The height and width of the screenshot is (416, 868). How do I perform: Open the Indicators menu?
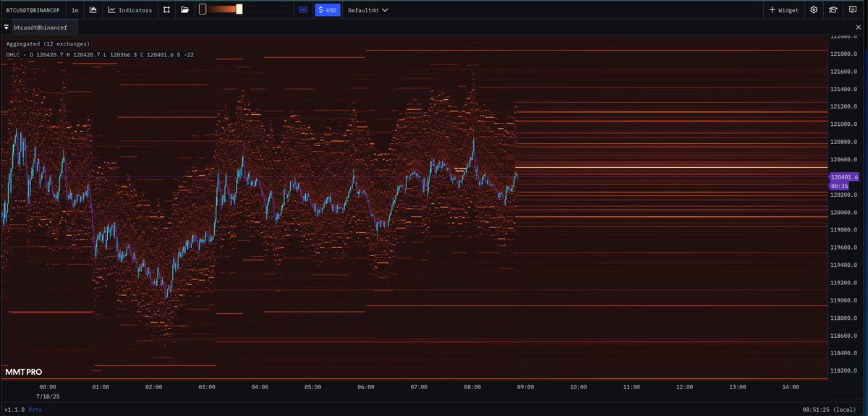pos(130,10)
